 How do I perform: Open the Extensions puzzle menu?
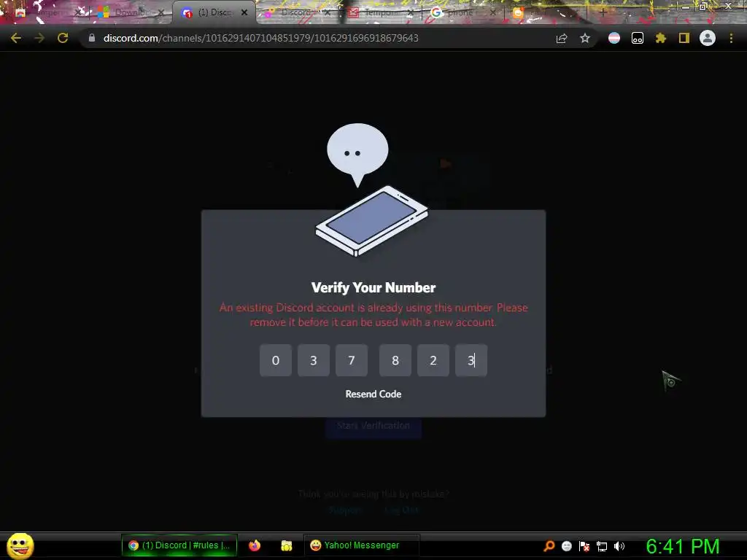point(661,38)
